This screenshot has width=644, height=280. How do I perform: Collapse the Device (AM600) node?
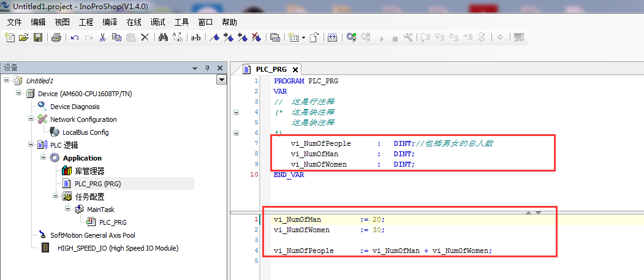pyautogui.click(x=18, y=93)
